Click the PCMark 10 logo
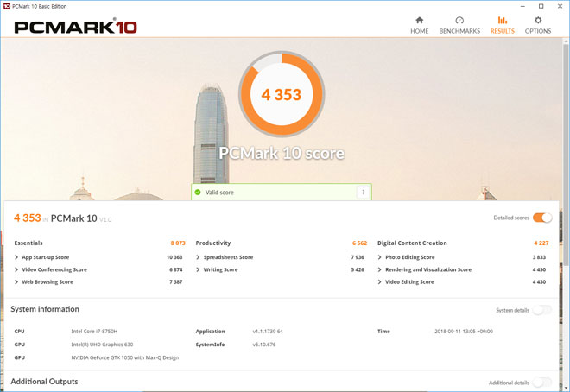This screenshot has height=392, width=570. tap(77, 27)
